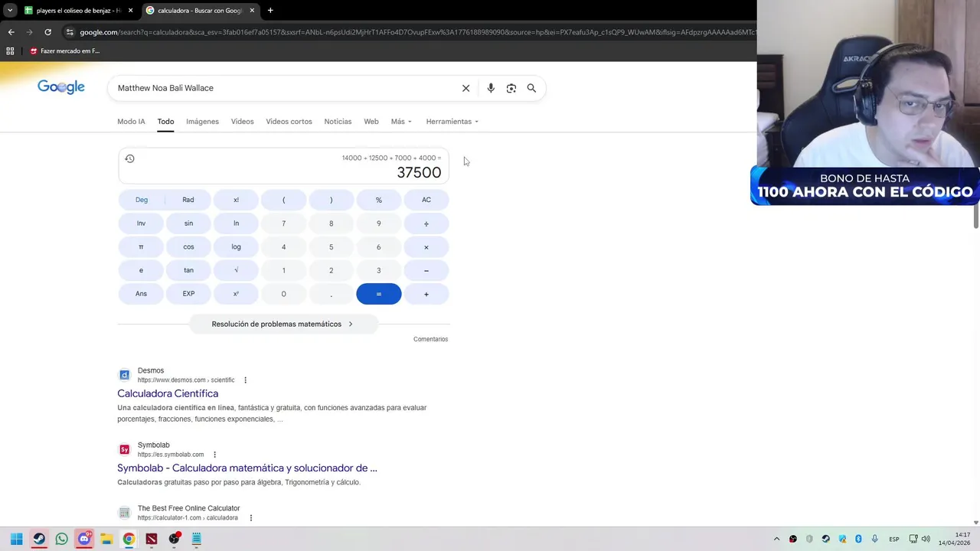This screenshot has width=980, height=551.
Task: Switch to Imágenes results tab
Action: click(x=202, y=122)
